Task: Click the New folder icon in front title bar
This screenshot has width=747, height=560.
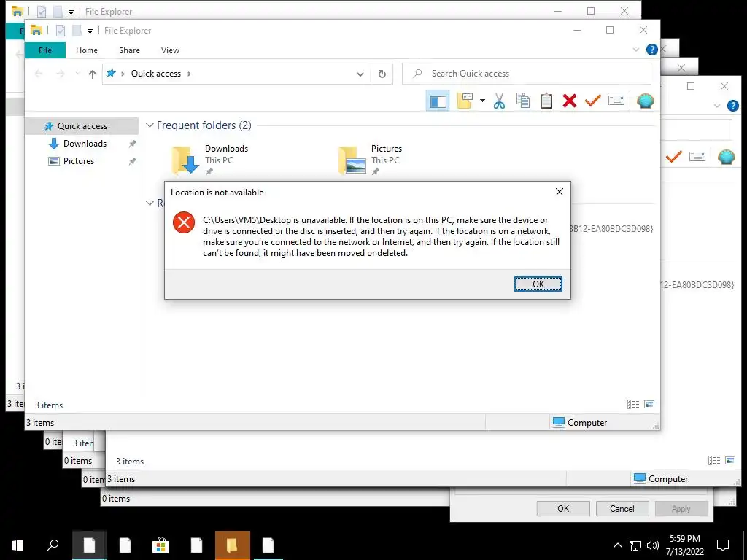Action: [77, 31]
